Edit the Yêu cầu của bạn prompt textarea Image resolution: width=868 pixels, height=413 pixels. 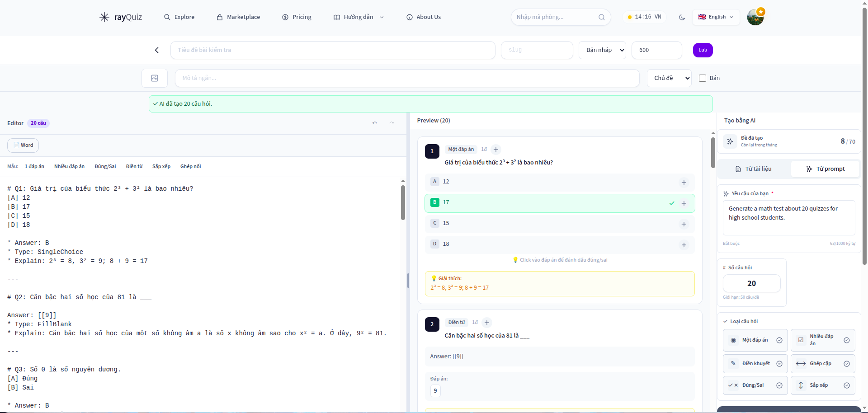[789, 218]
